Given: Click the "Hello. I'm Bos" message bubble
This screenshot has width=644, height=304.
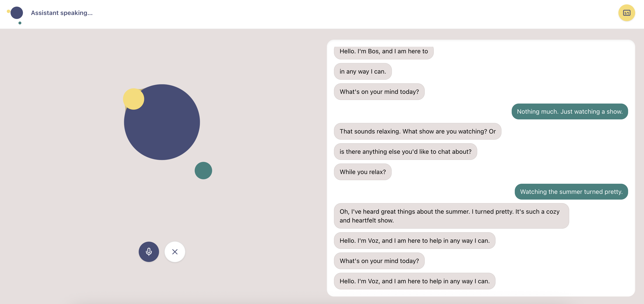Looking at the screenshot, I should (x=384, y=52).
